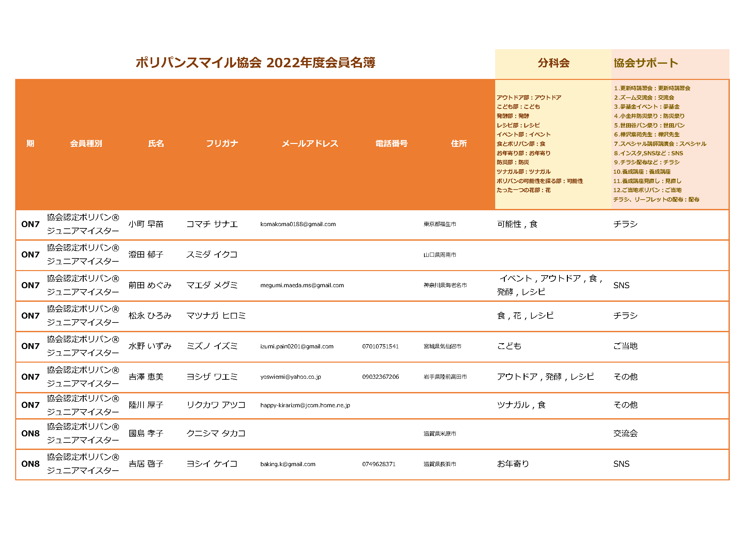Click address 岩手県陸前高田市
This screenshot has height=535, width=756.
445,377
